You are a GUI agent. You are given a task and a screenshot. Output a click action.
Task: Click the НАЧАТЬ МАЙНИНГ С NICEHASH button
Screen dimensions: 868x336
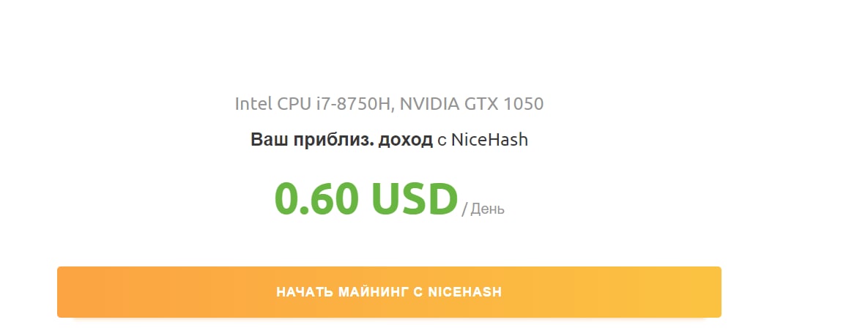point(389,292)
